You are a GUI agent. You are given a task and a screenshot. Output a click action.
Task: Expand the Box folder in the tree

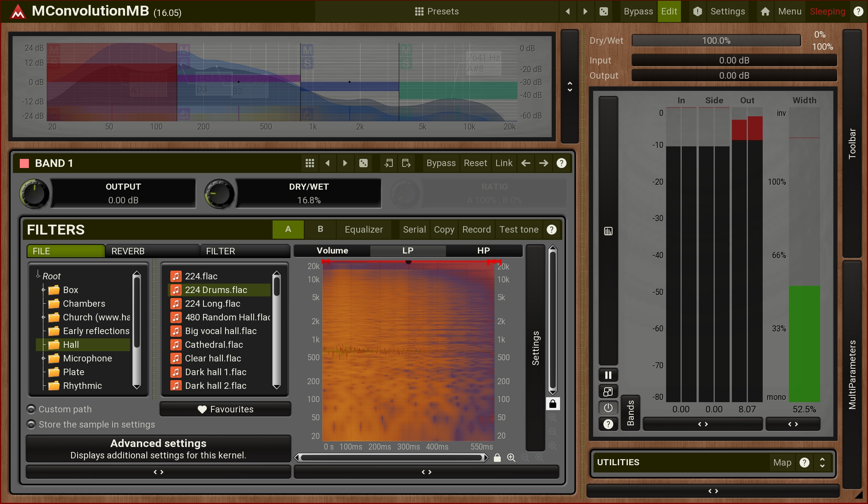point(43,290)
